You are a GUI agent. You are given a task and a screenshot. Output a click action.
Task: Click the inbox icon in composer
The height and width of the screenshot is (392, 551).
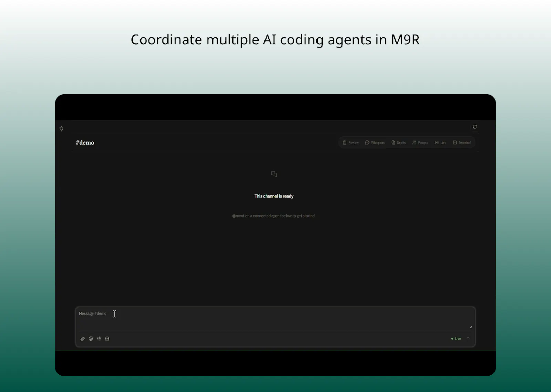107,339
